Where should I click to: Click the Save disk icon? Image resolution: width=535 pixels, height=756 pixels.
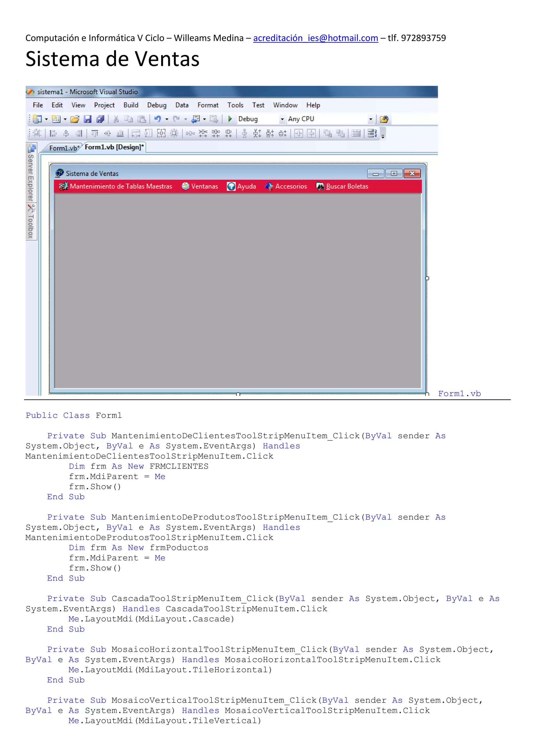[88, 119]
